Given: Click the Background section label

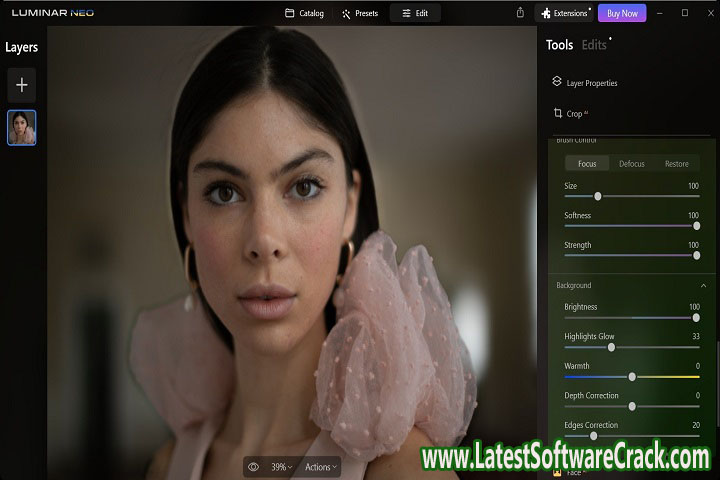Looking at the screenshot, I should click(574, 286).
